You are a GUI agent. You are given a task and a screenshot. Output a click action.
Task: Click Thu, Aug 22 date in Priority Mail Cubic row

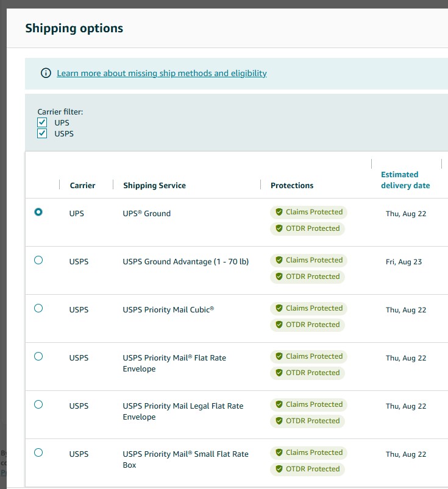click(x=406, y=310)
